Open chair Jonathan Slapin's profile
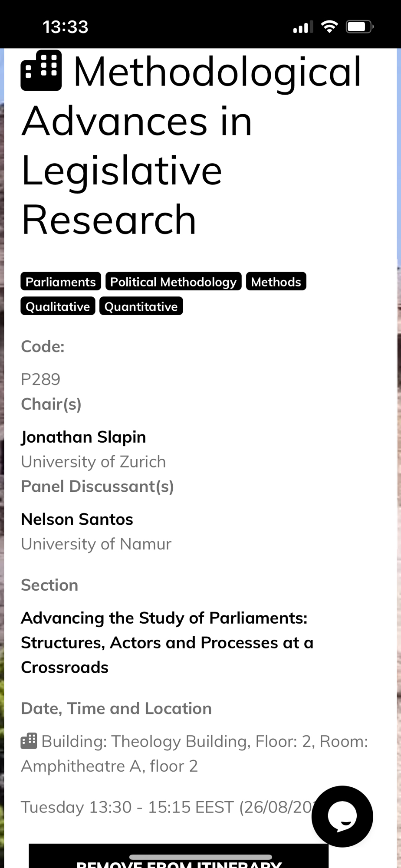 [x=83, y=437]
